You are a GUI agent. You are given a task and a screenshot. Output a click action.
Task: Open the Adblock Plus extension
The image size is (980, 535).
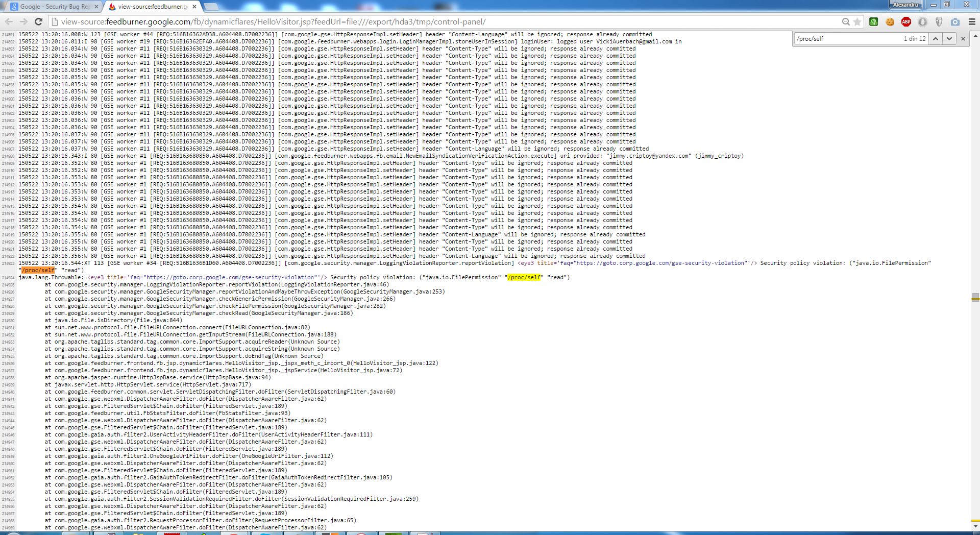906,22
